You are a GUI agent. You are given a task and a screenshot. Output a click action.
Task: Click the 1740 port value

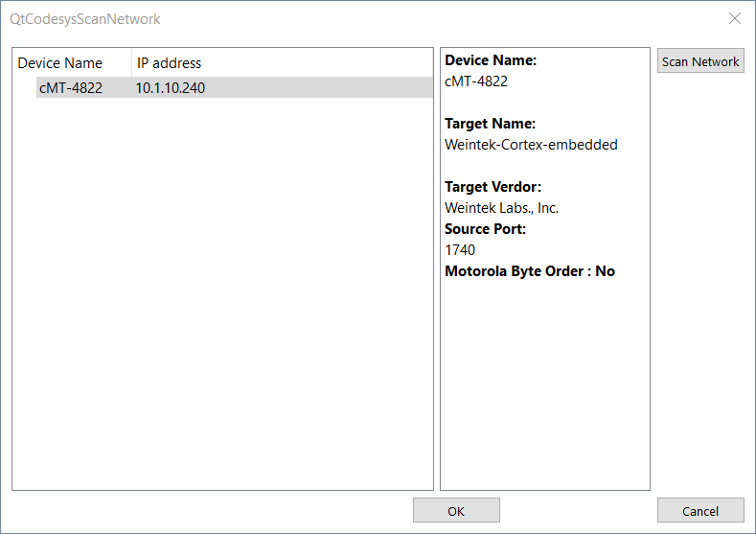[460, 250]
